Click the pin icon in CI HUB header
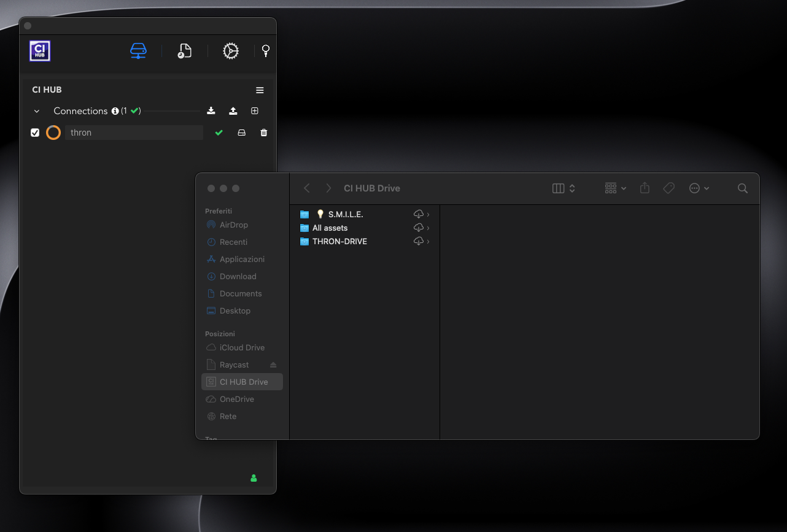787x532 pixels. 266,51
